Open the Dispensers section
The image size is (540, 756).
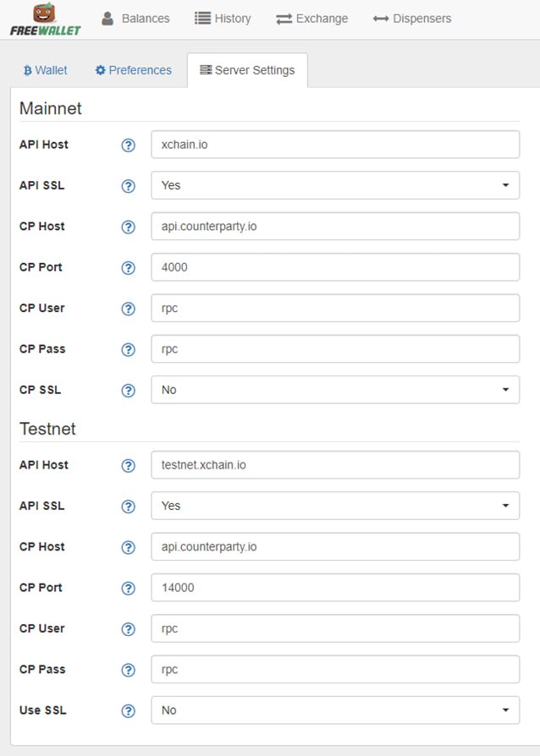[412, 19]
